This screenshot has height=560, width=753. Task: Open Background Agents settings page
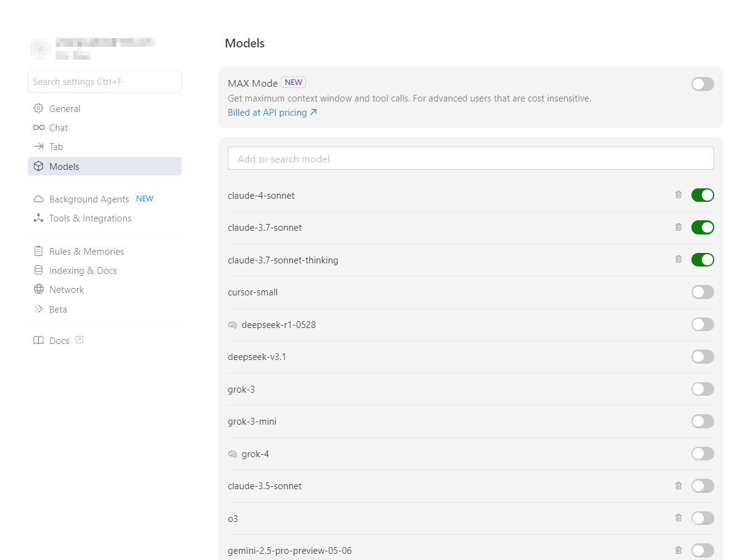(x=89, y=199)
